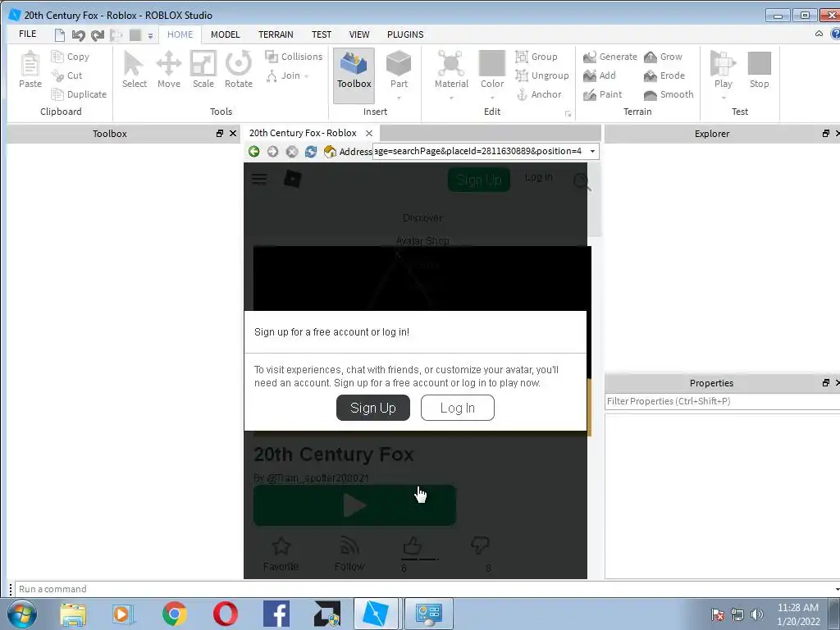Collapse the ribbon with the caret icon
The width and height of the screenshot is (840, 630).
pyautogui.click(x=819, y=34)
